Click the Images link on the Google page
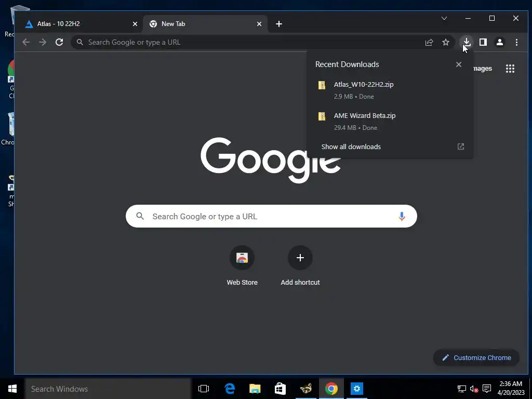 482,69
